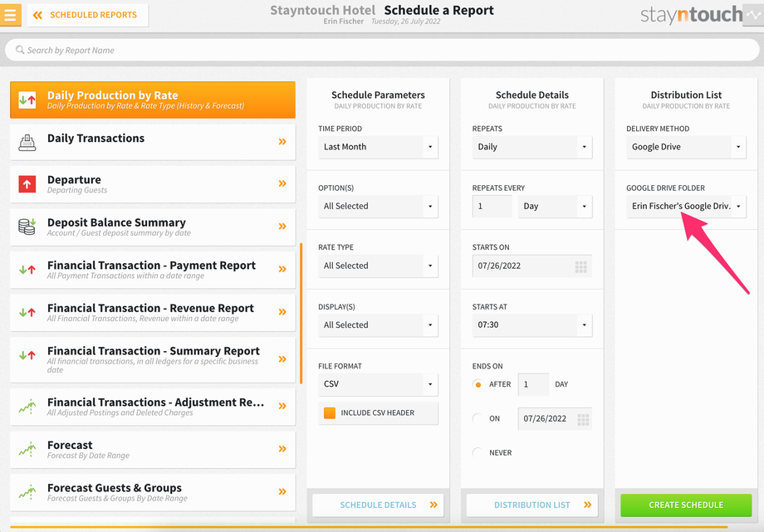Open the Starts At 07:30 dropdown

(x=532, y=325)
